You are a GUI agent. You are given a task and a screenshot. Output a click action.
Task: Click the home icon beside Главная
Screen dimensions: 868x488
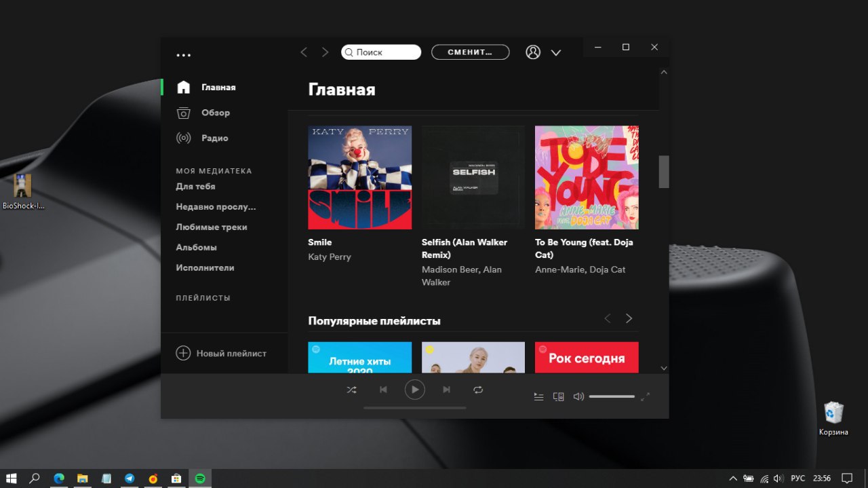pos(183,87)
